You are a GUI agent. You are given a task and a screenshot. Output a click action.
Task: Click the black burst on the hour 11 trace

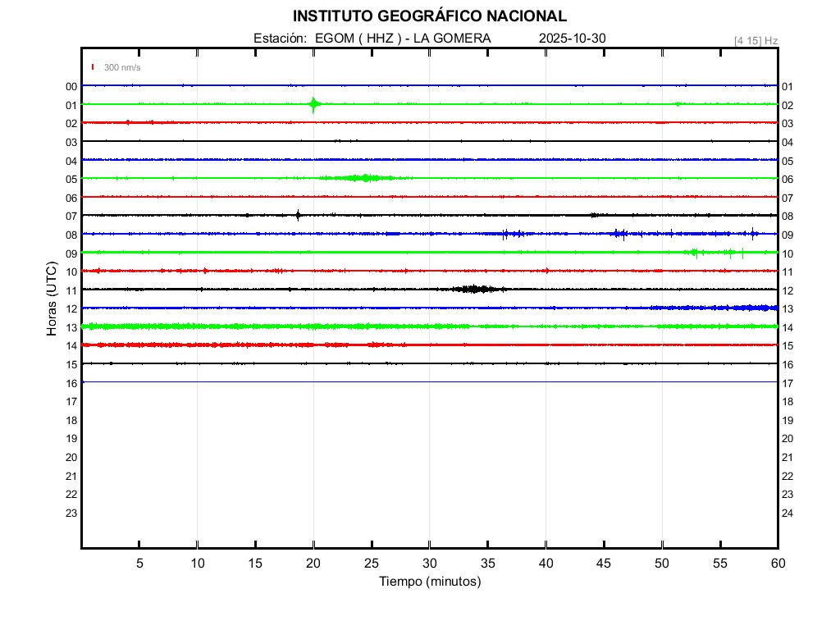point(473,289)
